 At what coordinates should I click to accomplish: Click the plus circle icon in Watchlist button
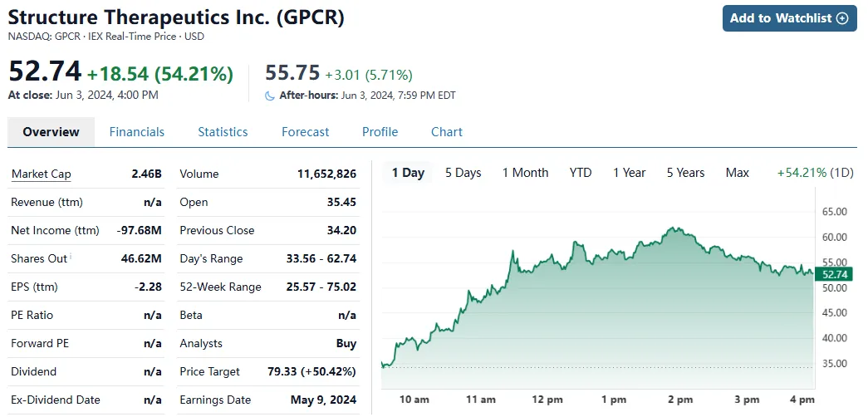842,18
